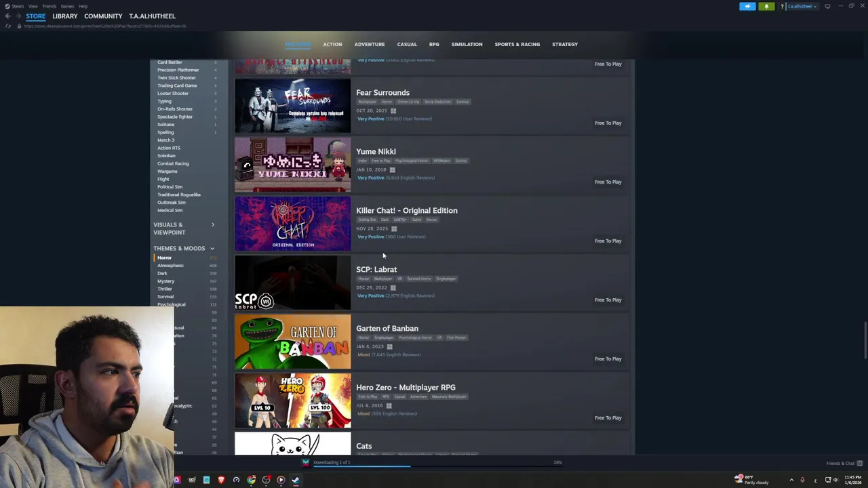Click Free To Play on Killer Chat row
Viewport: 868px width, 488px height.
(x=608, y=241)
